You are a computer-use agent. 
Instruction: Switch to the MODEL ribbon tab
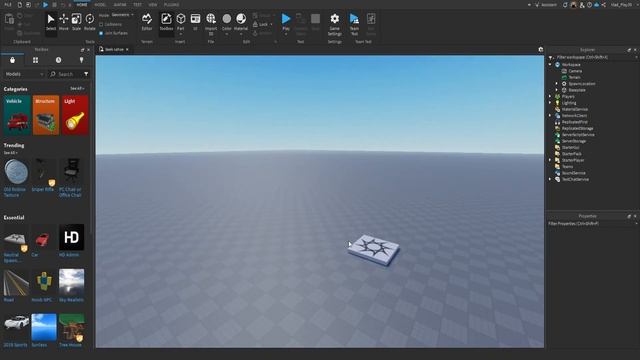[100, 4]
